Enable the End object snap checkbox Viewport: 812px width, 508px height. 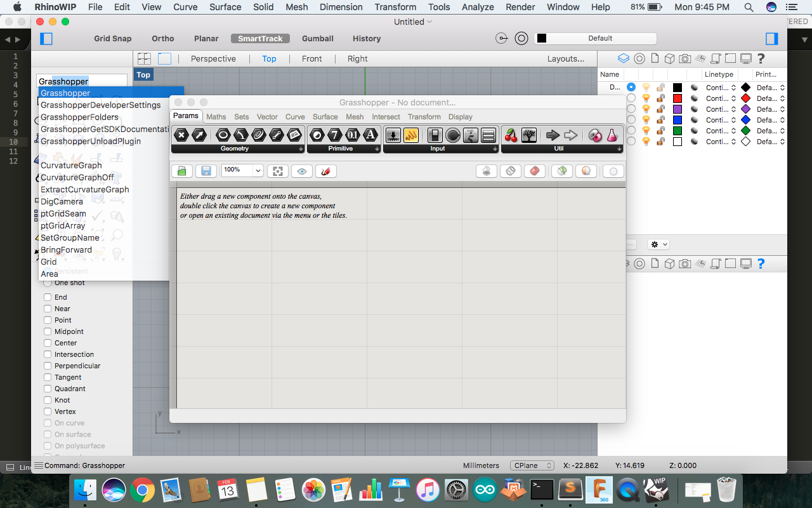tap(48, 297)
